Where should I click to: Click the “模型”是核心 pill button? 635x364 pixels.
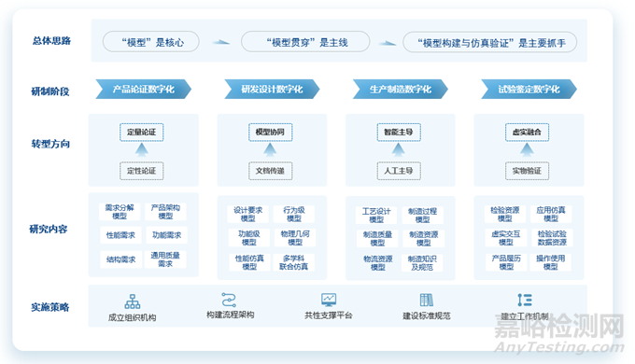click(x=151, y=42)
